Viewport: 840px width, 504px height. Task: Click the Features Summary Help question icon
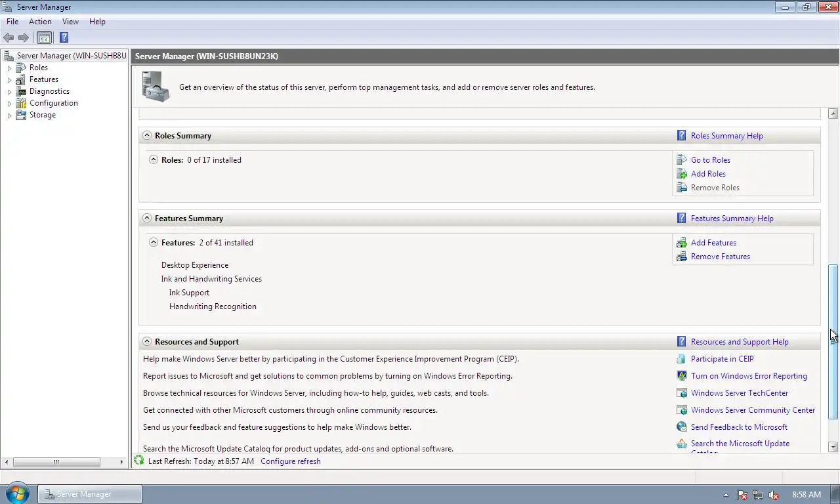coord(682,219)
